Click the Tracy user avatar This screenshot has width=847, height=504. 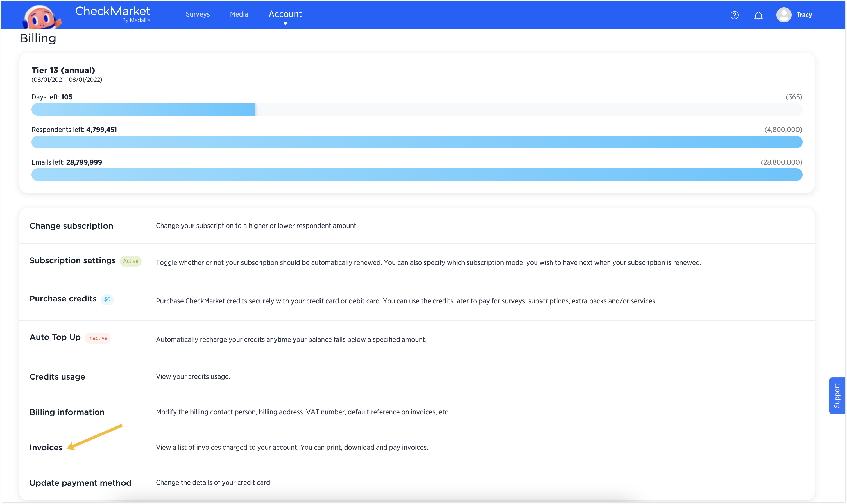(783, 15)
